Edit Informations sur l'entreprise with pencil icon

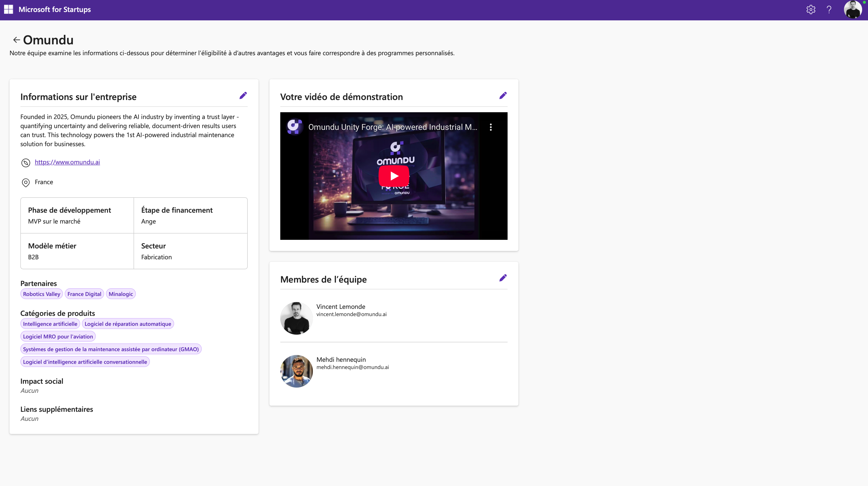(x=243, y=96)
